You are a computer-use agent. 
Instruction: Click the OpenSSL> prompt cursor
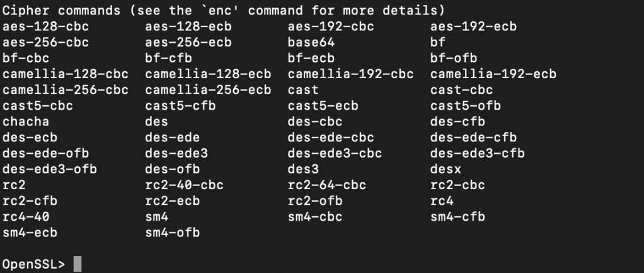[x=78, y=265]
